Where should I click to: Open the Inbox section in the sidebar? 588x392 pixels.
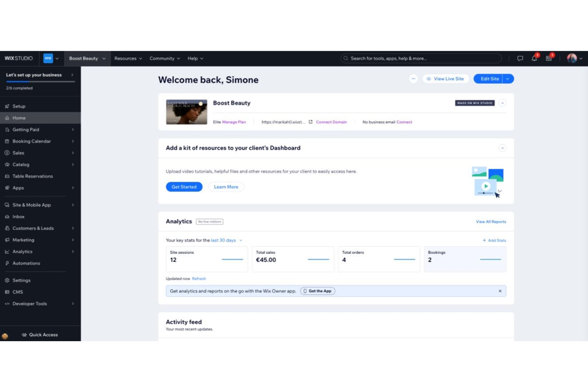(x=19, y=216)
